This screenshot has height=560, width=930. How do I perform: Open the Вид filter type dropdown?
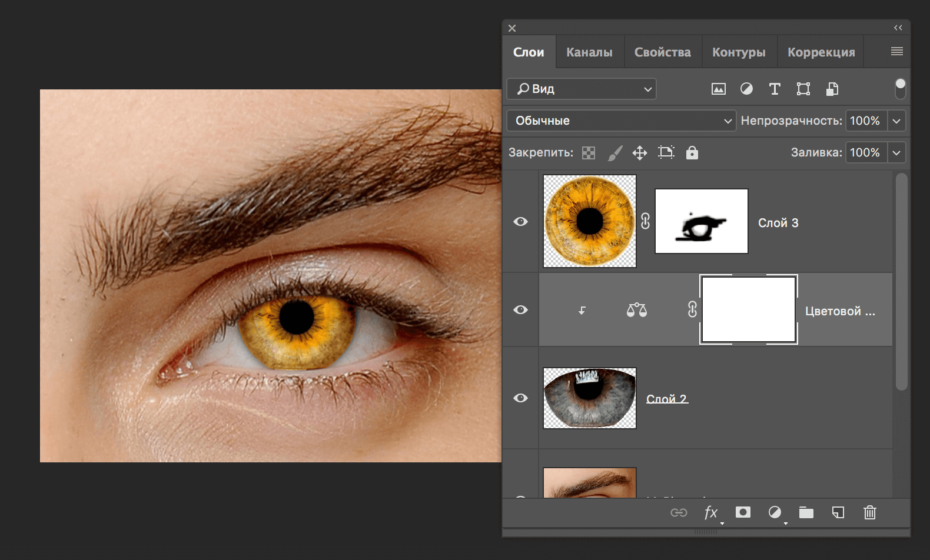(581, 89)
